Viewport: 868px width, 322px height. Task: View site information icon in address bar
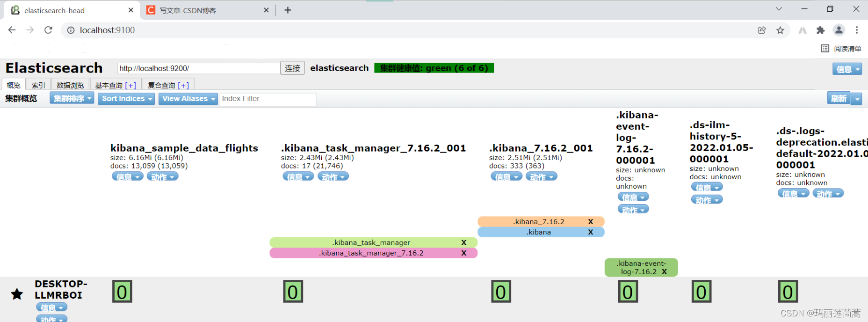click(71, 30)
